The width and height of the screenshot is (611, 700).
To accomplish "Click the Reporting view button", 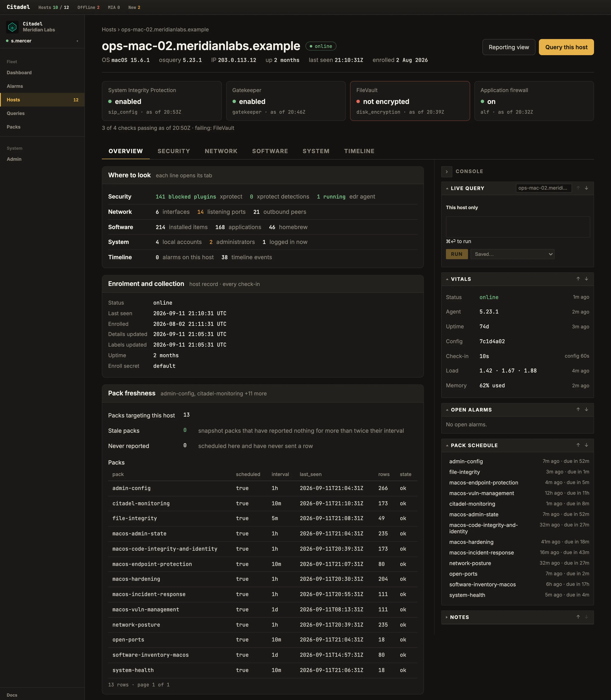I will click(x=509, y=47).
